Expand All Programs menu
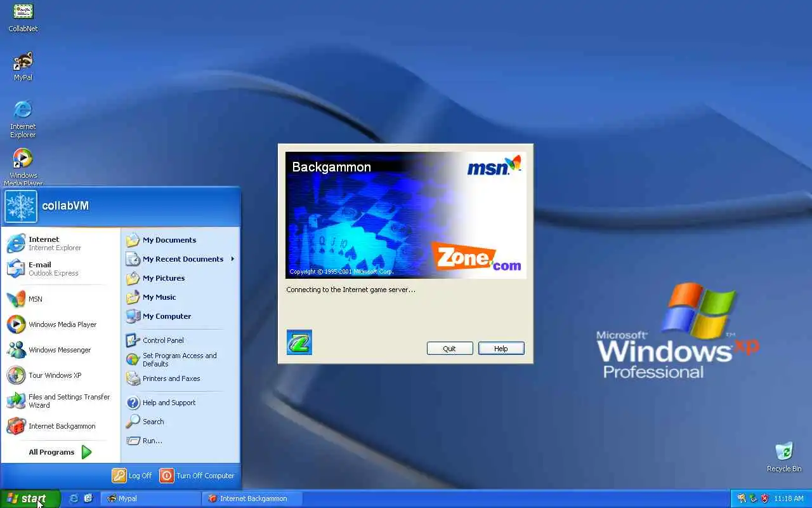The height and width of the screenshot is (508, 812). pos(61,452)
